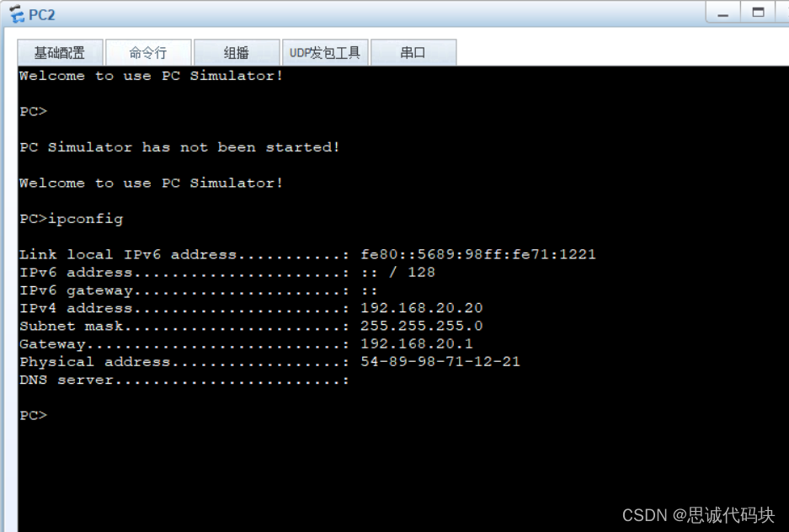Click the DNS server output line

click(184, 380)
